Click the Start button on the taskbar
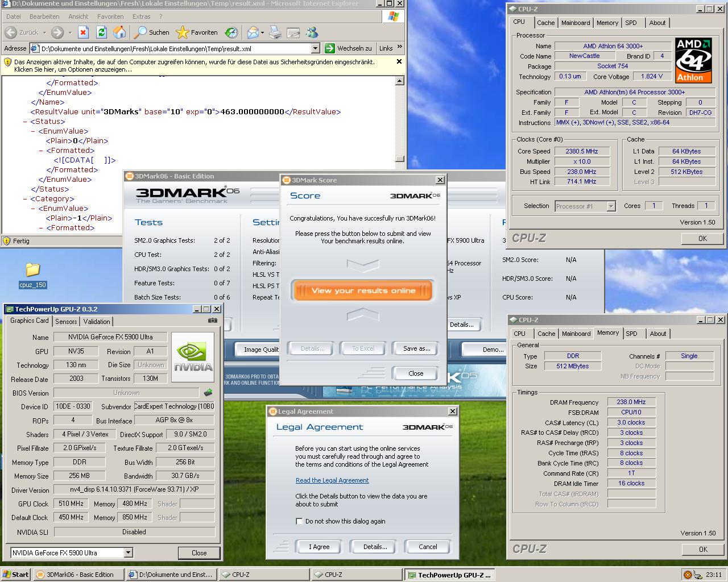The width and height of the screenshot is (728, 582). [x=15, y=575]
